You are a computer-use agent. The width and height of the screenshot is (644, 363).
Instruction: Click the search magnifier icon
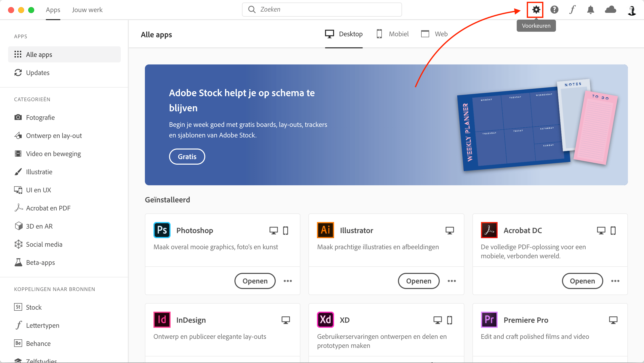[x=252, y=10]
